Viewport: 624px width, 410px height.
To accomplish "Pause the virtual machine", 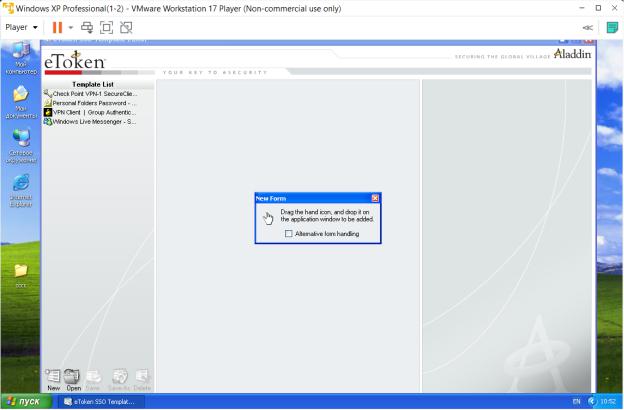I will 57,27.
